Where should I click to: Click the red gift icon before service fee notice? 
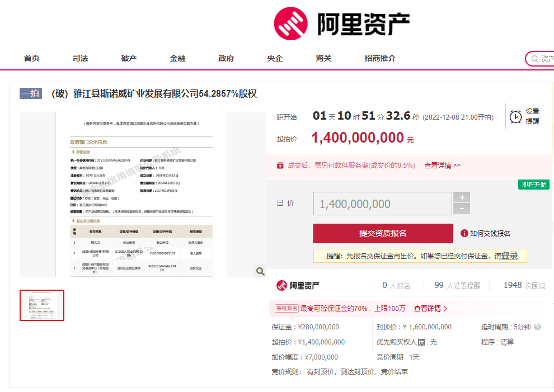(x=280, y=166)
